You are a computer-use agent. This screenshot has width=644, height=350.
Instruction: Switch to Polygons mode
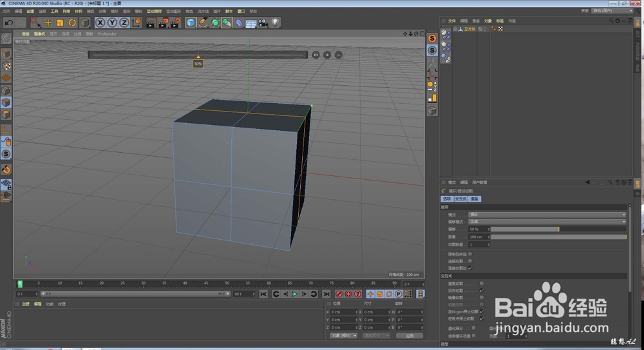click(x=6, y=114)
